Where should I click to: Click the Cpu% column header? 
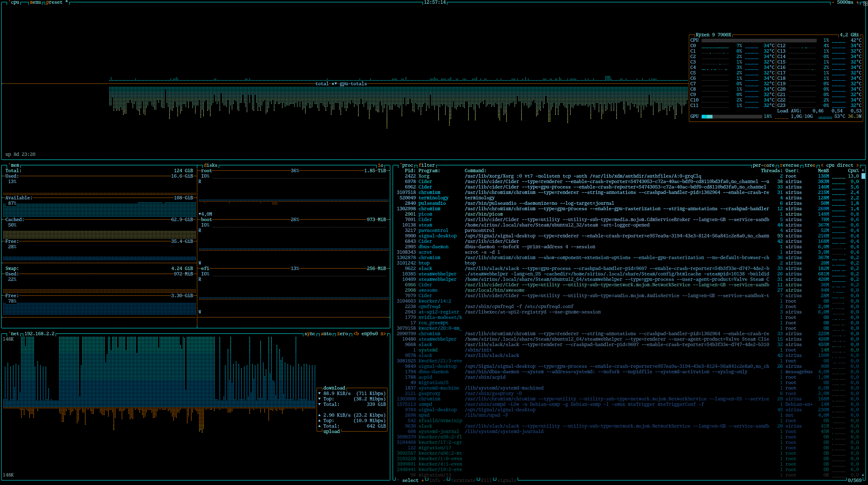click(x=853, y=171)
